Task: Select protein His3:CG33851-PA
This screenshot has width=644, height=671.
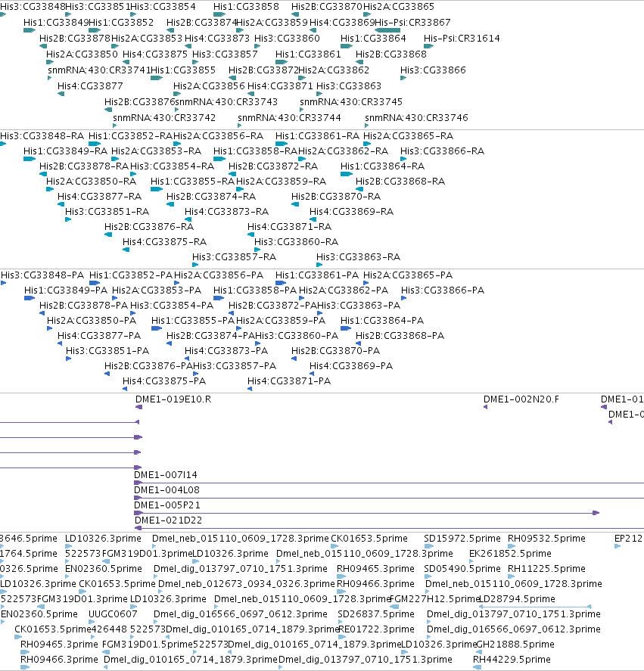Action: click(107, 350)
